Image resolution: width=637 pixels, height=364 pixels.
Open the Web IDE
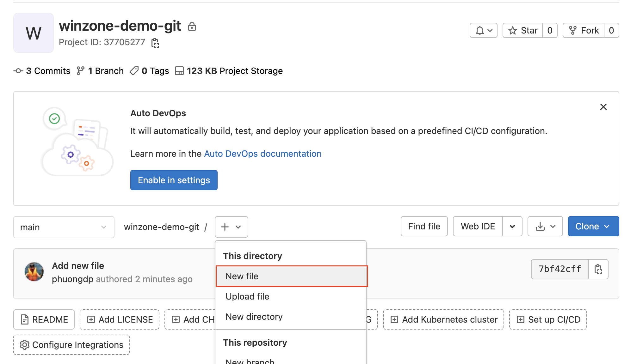pos(478,226)
